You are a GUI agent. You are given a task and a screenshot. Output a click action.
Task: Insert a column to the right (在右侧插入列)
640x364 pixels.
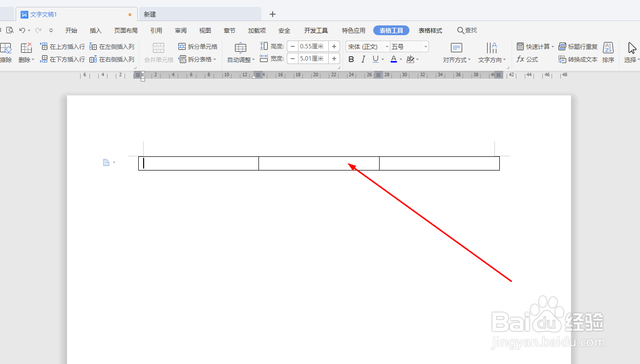pos(112,59)
